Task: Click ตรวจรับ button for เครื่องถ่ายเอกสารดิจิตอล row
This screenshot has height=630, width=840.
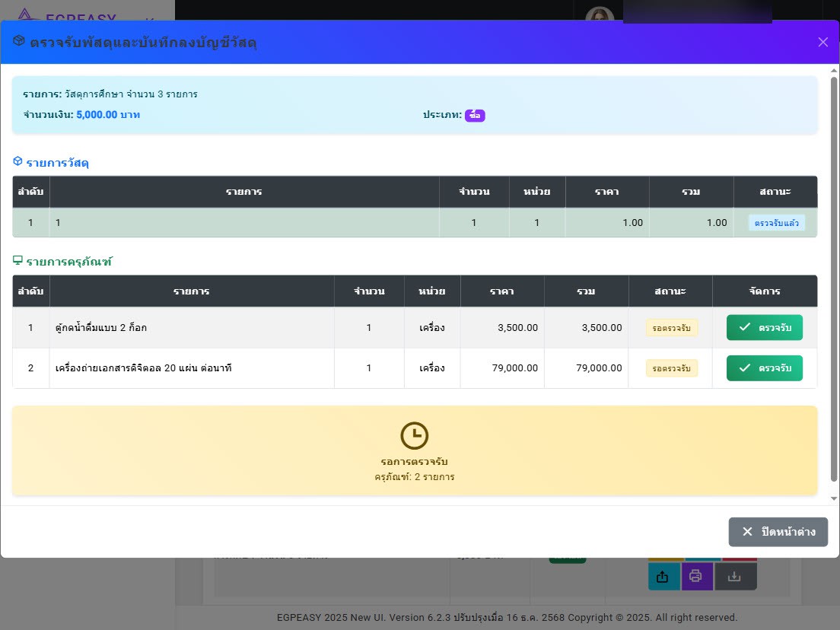Action: pos(764,368)
